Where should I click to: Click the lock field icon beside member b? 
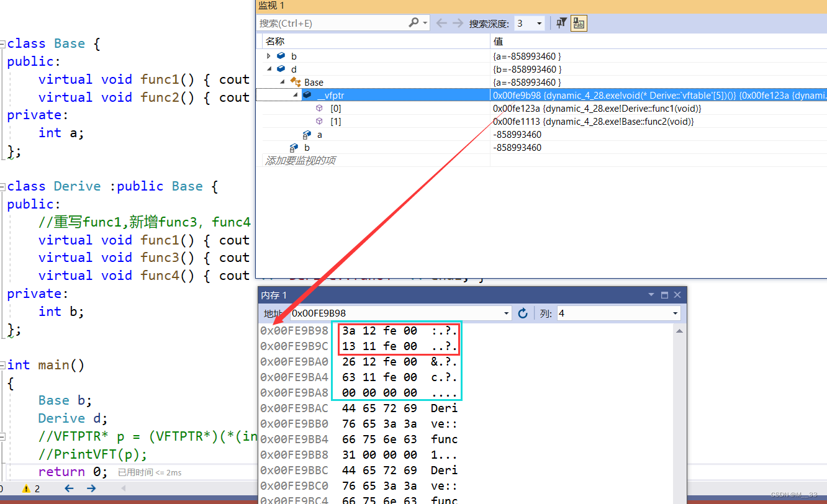tap(294, 147)
